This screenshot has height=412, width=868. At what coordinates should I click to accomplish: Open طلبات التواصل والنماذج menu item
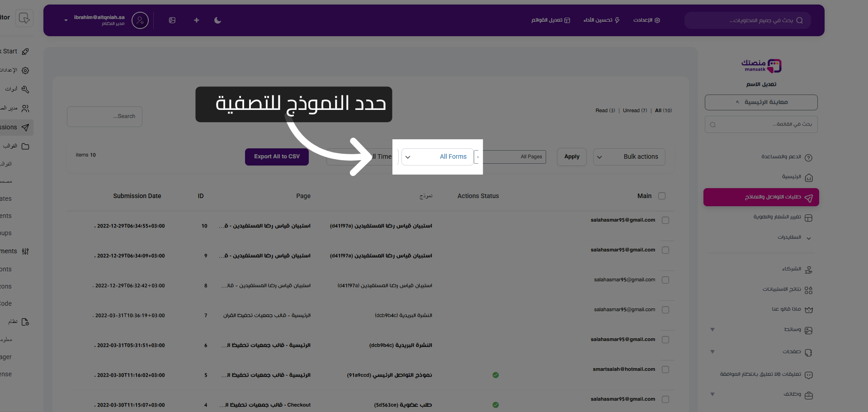(760, 197)
